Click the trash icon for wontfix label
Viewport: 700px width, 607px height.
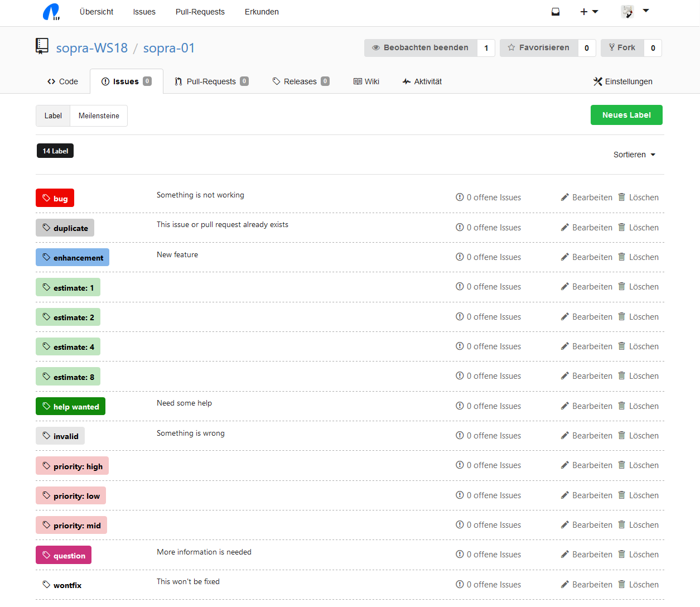pyautogui.click(x=621, y=584)
